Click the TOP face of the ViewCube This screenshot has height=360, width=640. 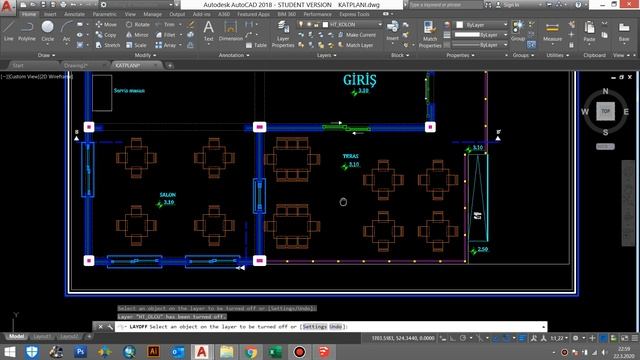point(605,111)
